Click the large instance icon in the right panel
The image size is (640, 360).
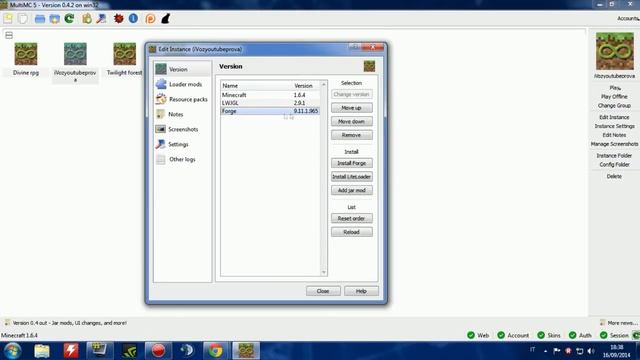pos(615,51)
